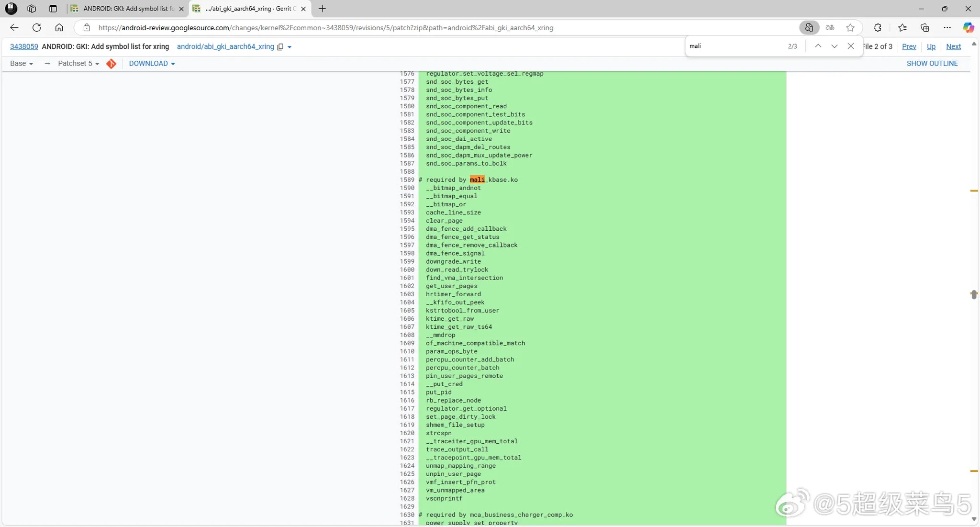Expand the DOWNLOAD dropdown
The width and height of the screenshot is (980, 527).
tap(152, 63)
